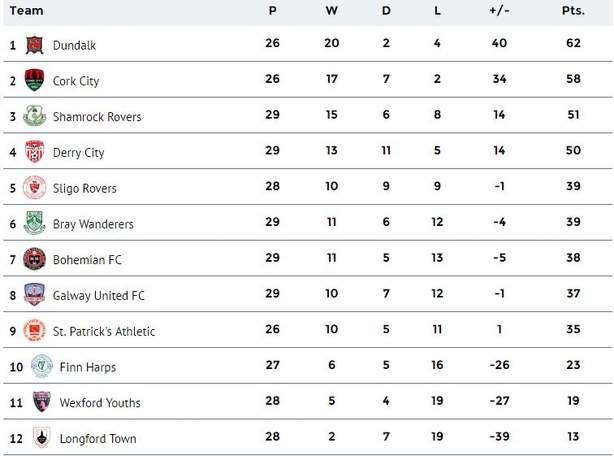Click the Derry City crest

34,152
